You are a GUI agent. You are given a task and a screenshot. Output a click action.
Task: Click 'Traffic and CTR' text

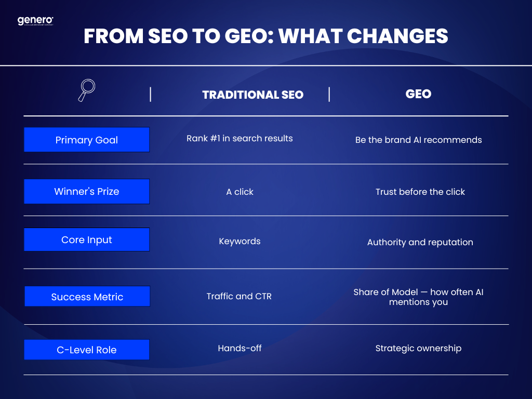click(x=239, y=296)
